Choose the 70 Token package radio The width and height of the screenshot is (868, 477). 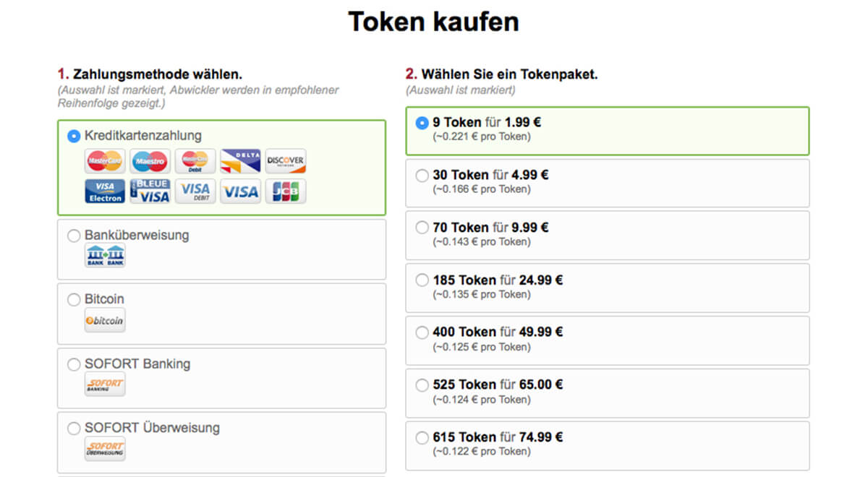422,228
